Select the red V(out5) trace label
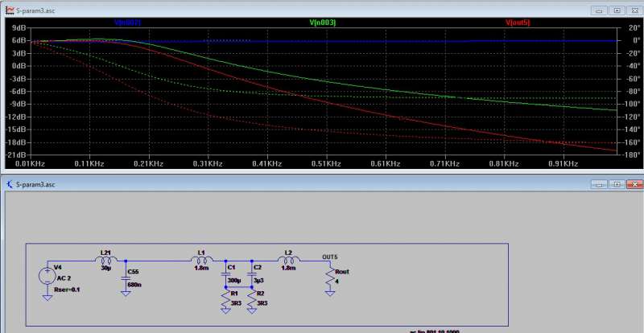The width and height of the screenshot is (644, 333). pos(518,23)
